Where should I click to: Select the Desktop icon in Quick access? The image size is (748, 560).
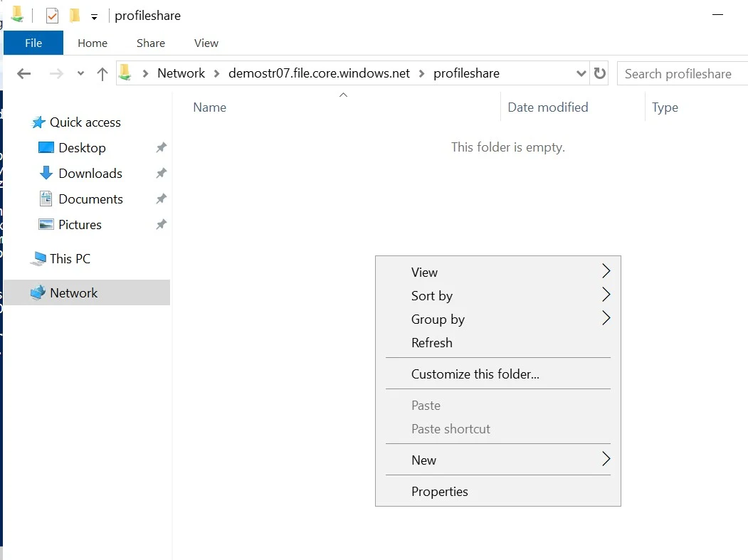coord(46,148)
